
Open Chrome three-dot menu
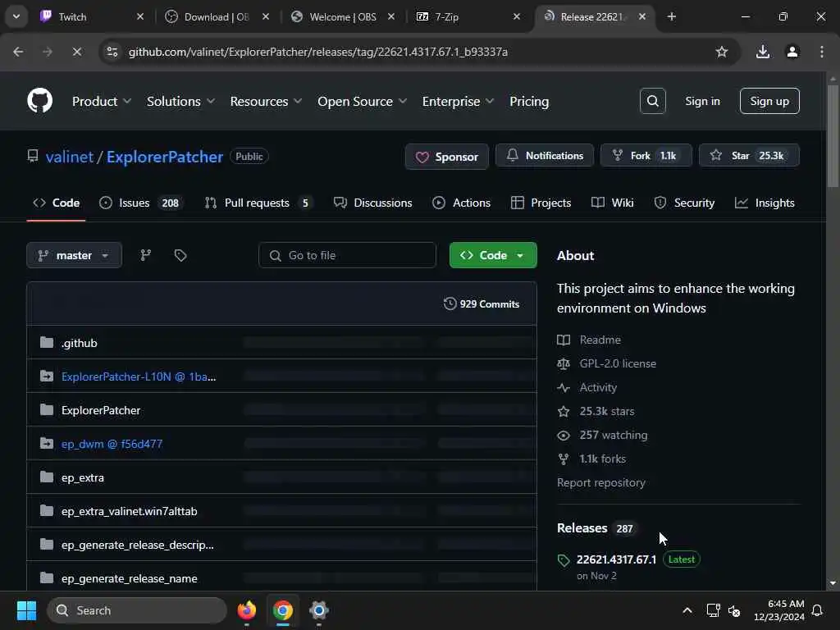point(822,52)
